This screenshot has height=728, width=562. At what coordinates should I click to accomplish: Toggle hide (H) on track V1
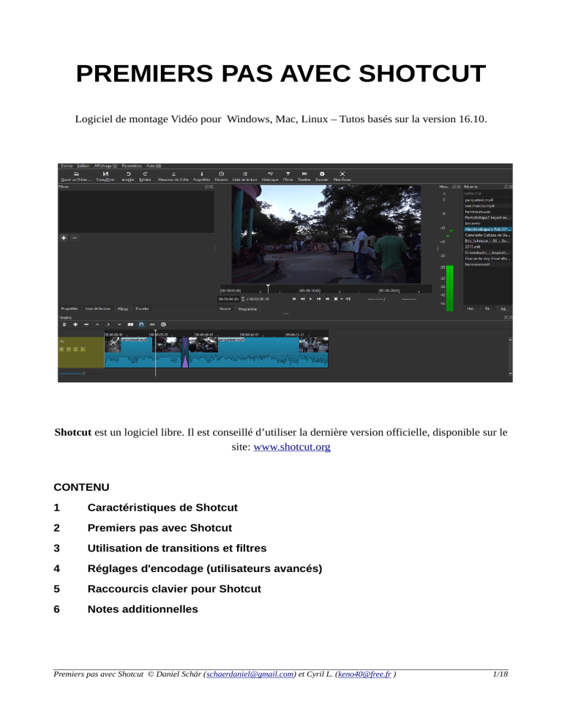click(x=69, y=349)
